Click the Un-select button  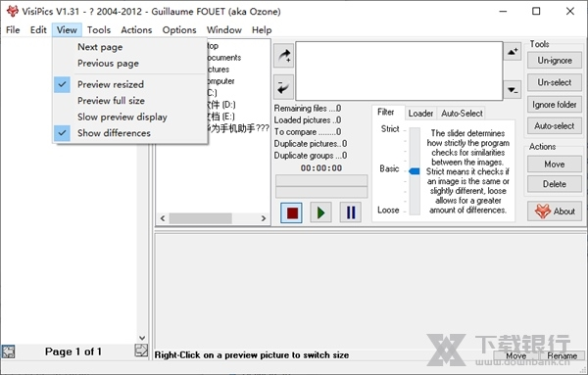coord(555,82)
